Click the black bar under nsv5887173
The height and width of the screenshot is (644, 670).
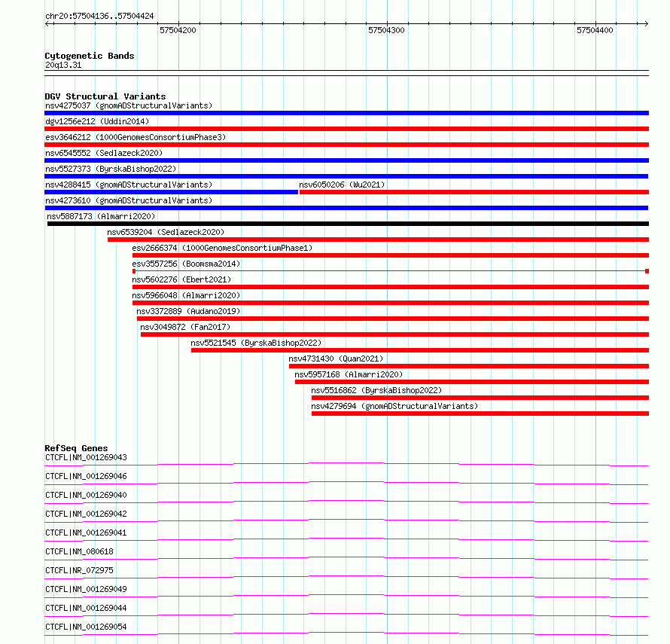pos(348,224)
